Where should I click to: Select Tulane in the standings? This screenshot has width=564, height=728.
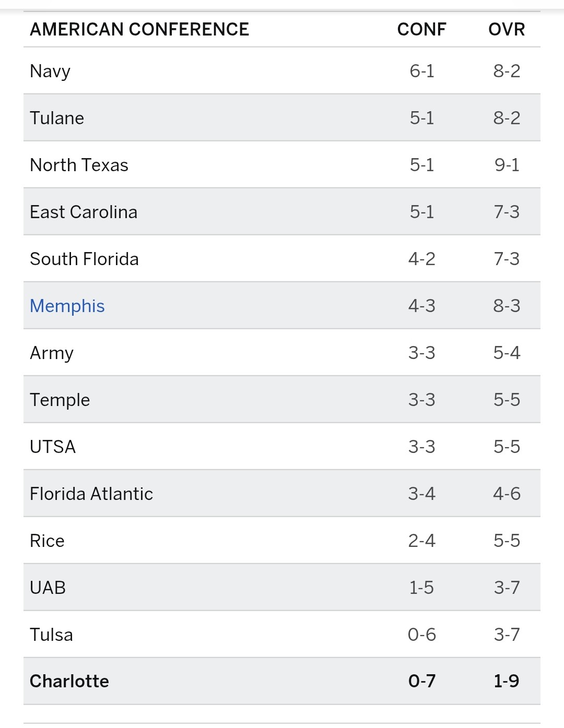[57, 118]
